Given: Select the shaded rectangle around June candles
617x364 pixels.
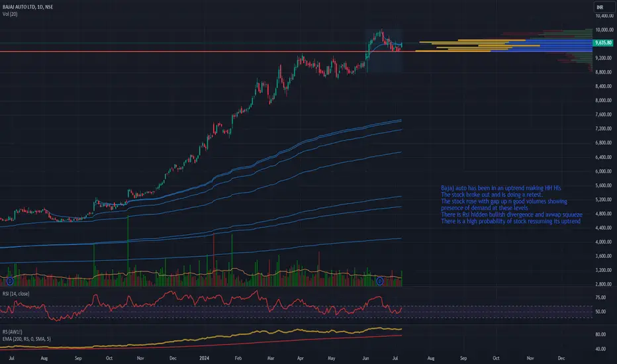Looking at the screenshot, I should (x=384, y=51).
